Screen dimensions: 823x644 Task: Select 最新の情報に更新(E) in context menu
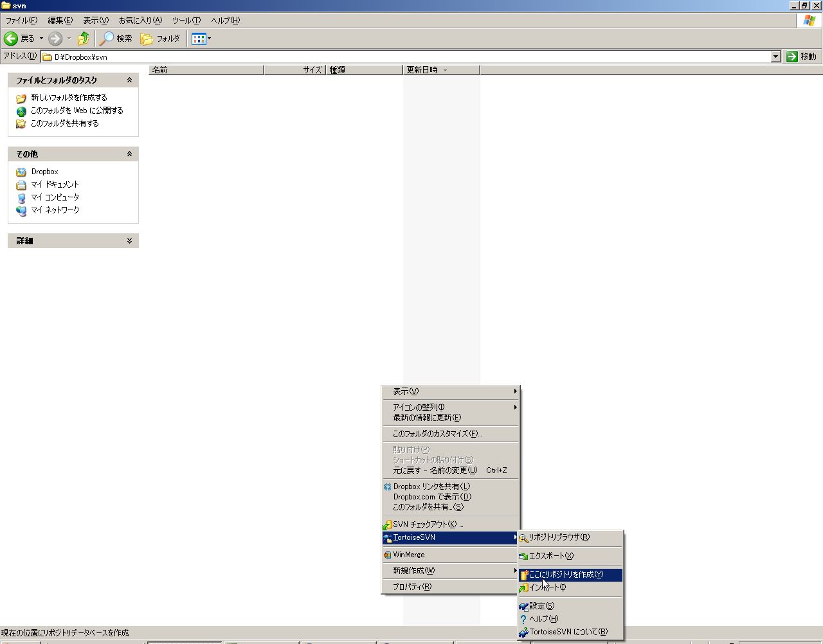pyautogui.click(x=451, y=418)
